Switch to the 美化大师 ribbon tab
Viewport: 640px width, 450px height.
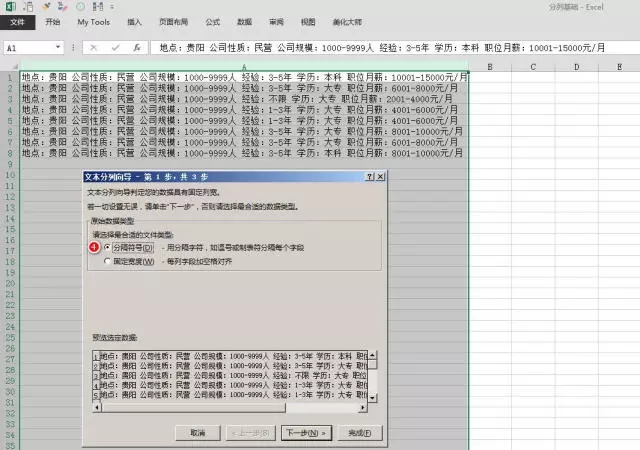[x=347, y=22]
